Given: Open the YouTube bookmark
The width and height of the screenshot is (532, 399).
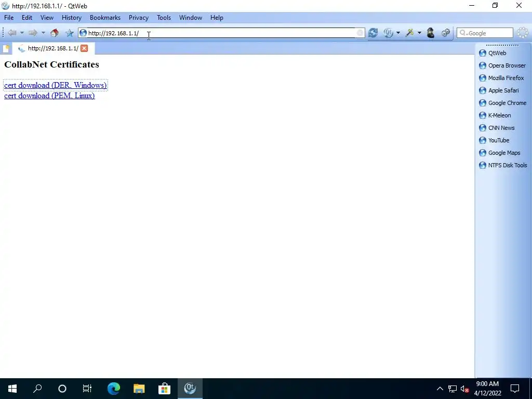Looking at the screenshot, I should 495,140.
